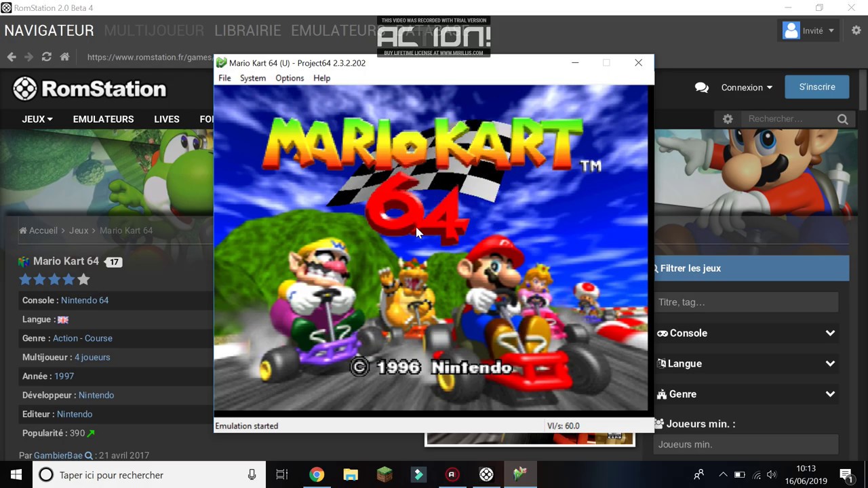Open search settings gear near Rechercher
The width and height of the screenshot is (868, 488).
(728, 119)
